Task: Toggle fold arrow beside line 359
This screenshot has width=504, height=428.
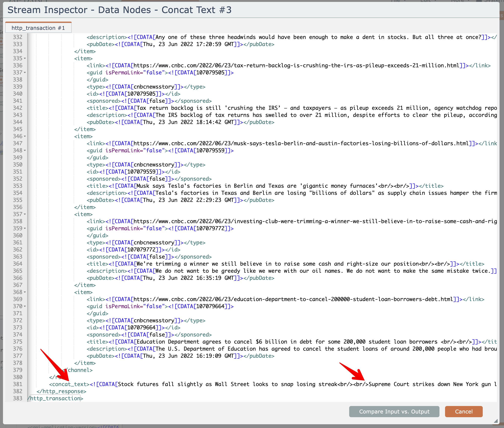Action: click(x=25, y=228)
